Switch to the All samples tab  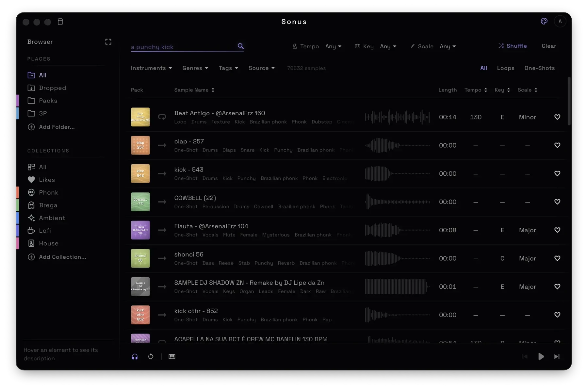483,68
